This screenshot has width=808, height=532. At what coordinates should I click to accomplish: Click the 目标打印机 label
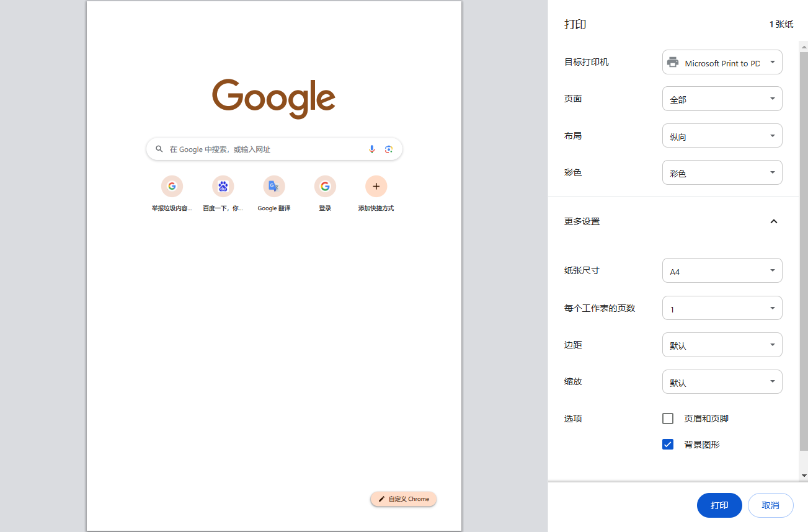(587, 62)
